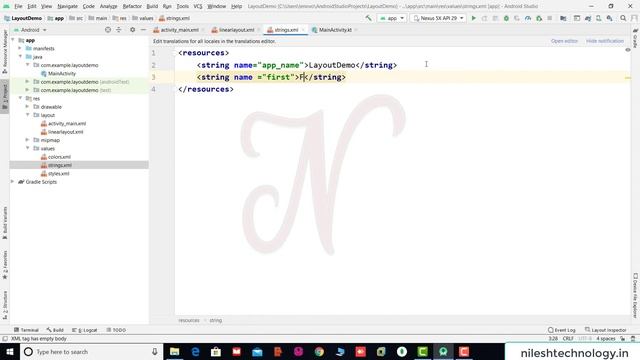Close the strings.xml editor tab
This screenshot has height=360, width=640.
point(303,30)
